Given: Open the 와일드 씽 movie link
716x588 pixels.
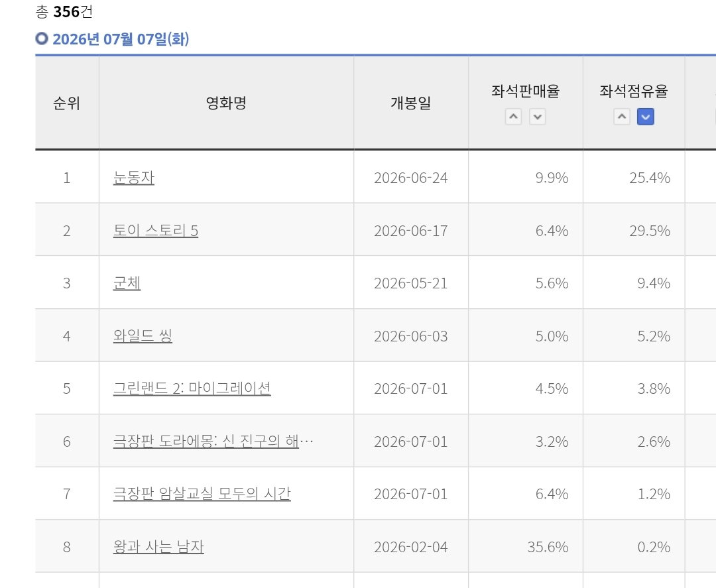Looking at the screenshot, I should pyautogui.click(x=143, y=336).
